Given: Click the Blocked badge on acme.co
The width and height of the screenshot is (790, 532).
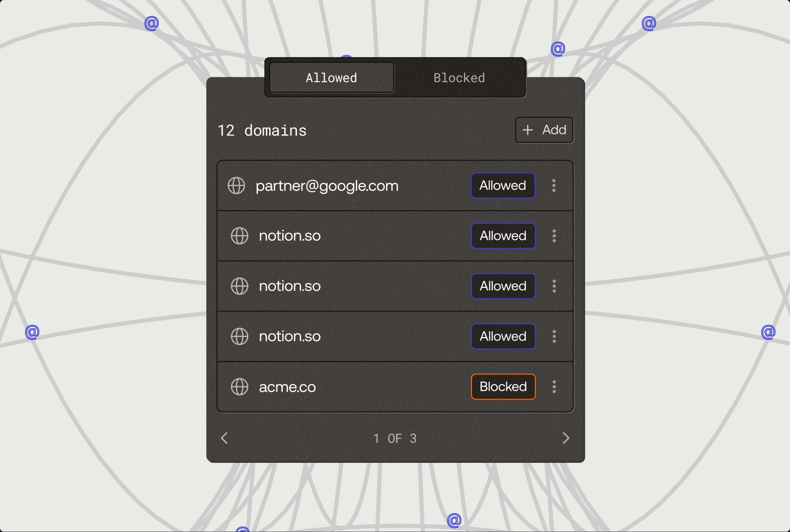Looking at the screenshot, I should tap(503, 387).
